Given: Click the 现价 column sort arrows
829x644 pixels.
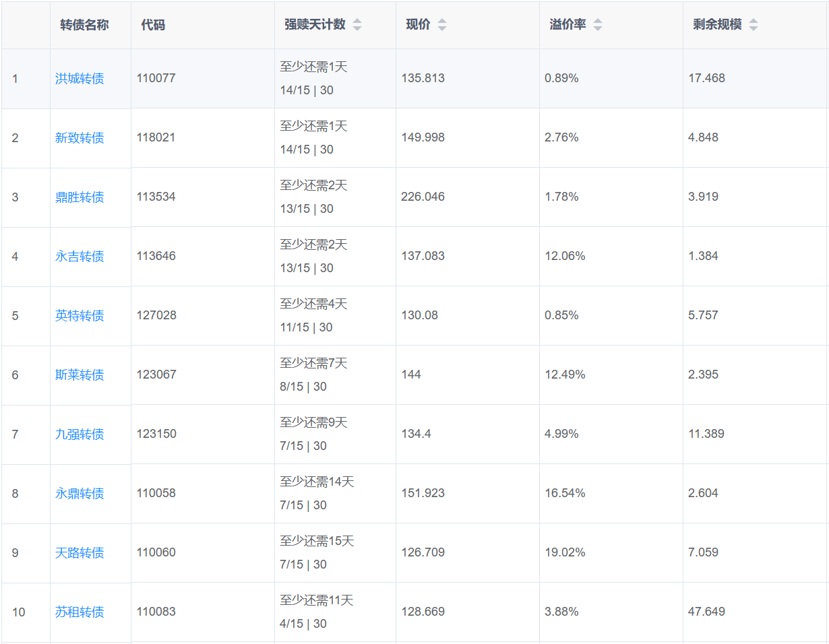Looking at the screenshot, I should [441, 25].
